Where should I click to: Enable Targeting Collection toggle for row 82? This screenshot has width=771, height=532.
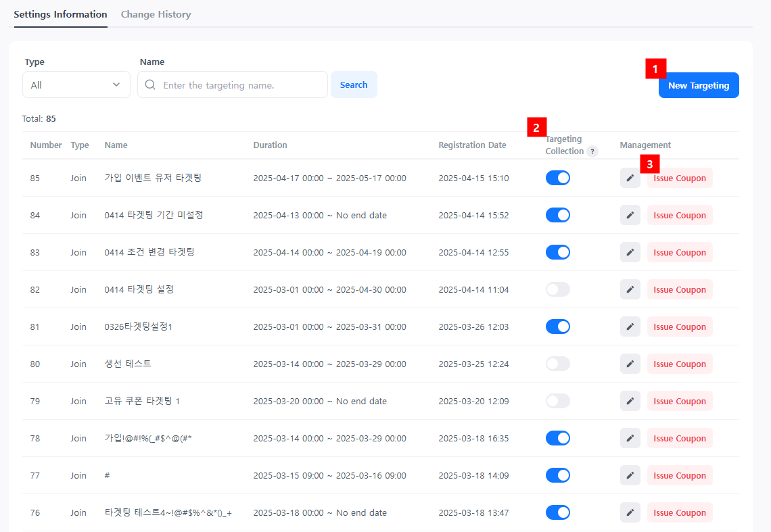click(557, 289)
